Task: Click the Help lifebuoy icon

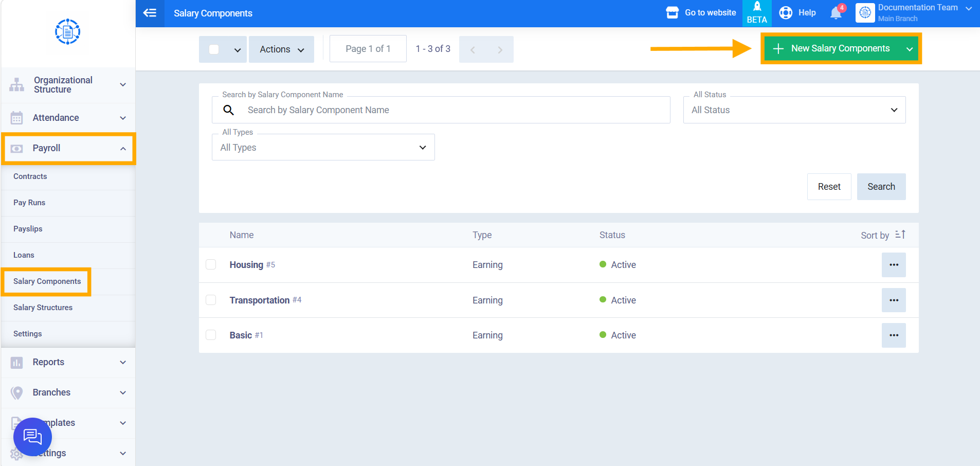Action: coord(786,13)
